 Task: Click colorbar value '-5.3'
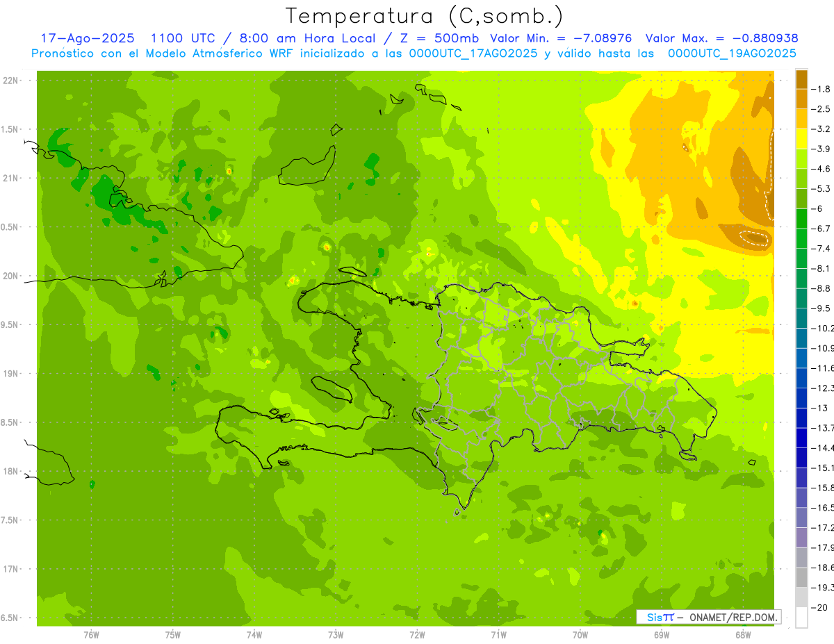pos(821,189)
